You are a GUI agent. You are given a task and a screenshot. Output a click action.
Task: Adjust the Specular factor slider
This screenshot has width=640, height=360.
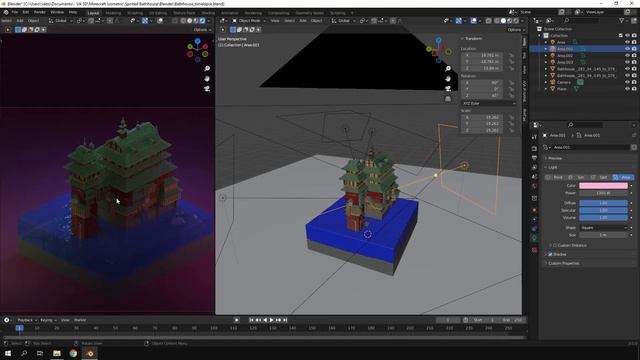[603, 210]
